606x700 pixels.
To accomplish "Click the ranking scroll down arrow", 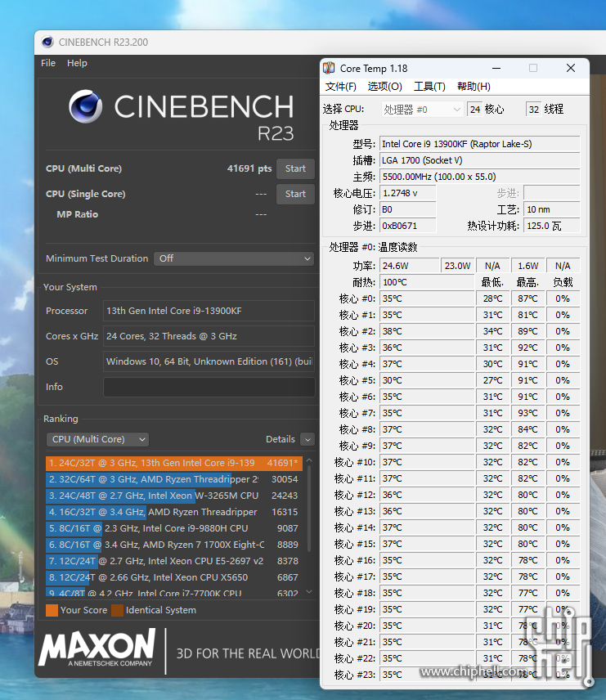I will click(309, 592).
